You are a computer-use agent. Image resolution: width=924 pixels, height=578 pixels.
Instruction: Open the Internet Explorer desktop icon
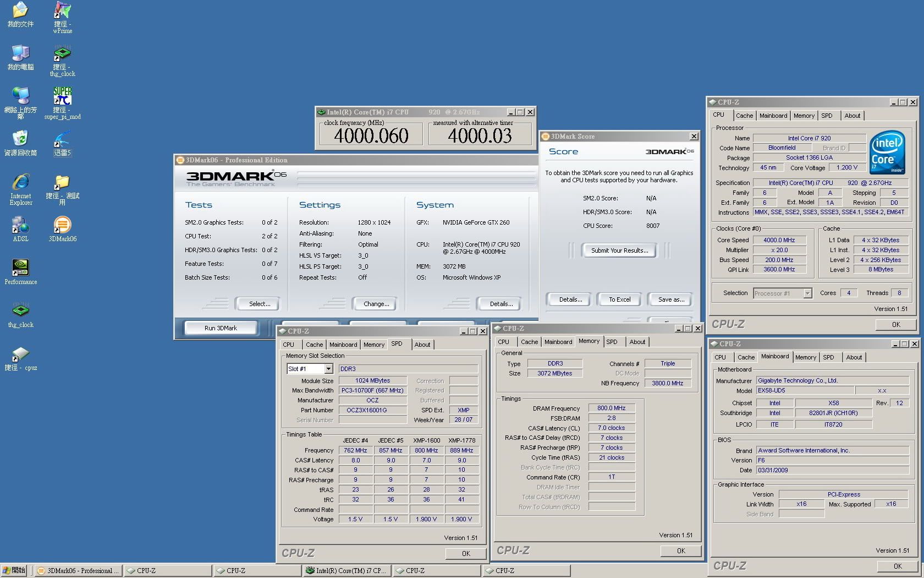click(20, 182)
